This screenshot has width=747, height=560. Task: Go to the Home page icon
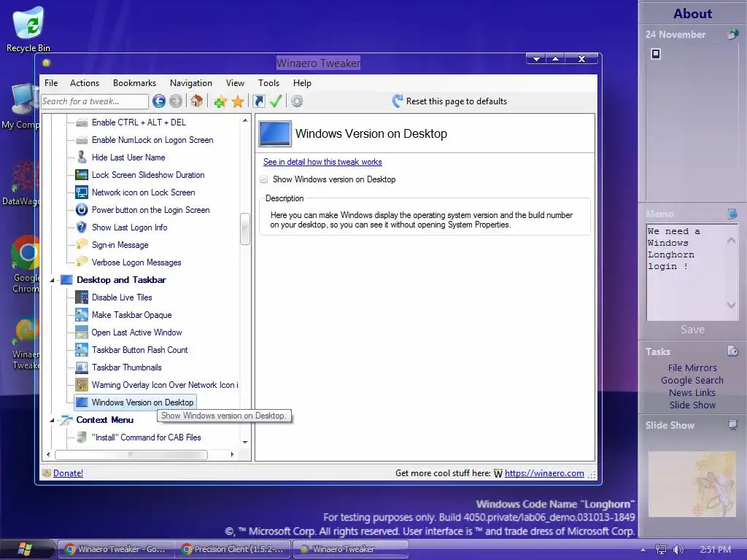click(x=196, y=101)
